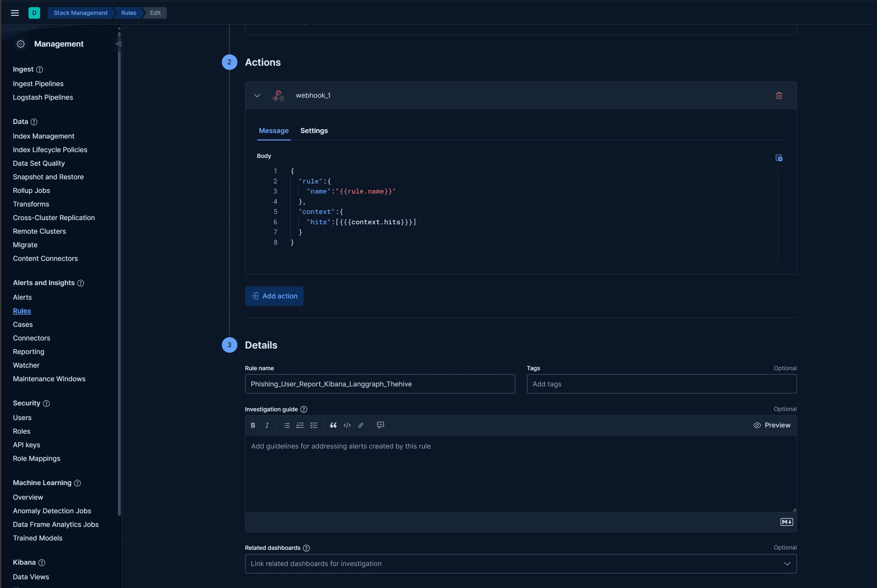
Task: Collapse the Management side navigation
Action: (x=119, y=44)
